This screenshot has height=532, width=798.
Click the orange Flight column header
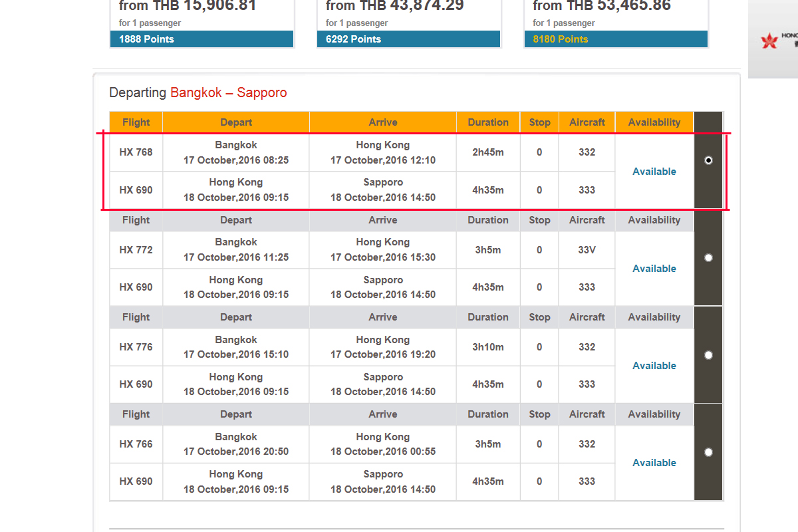(x=136, y=122)
